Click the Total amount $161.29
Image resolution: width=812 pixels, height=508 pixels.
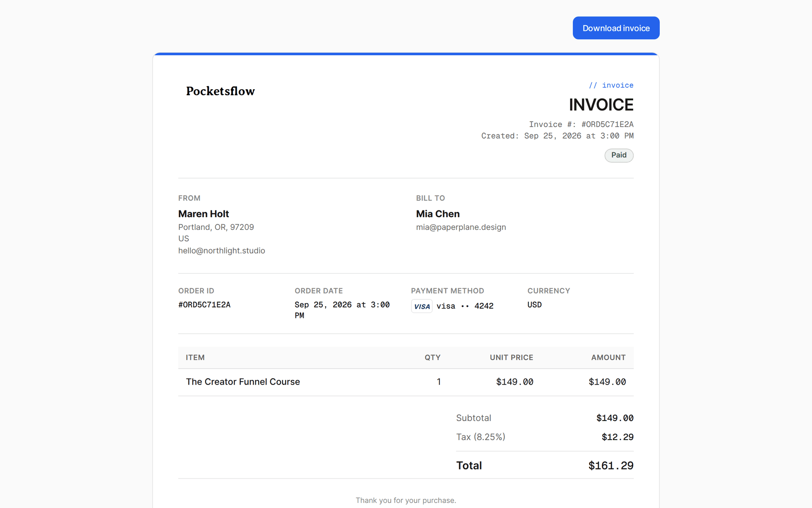[611, 466]
